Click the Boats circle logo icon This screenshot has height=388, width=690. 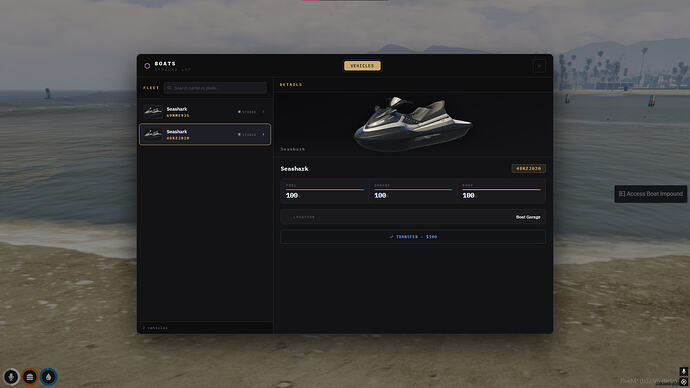pyautogui.click(x=147, y=66)
